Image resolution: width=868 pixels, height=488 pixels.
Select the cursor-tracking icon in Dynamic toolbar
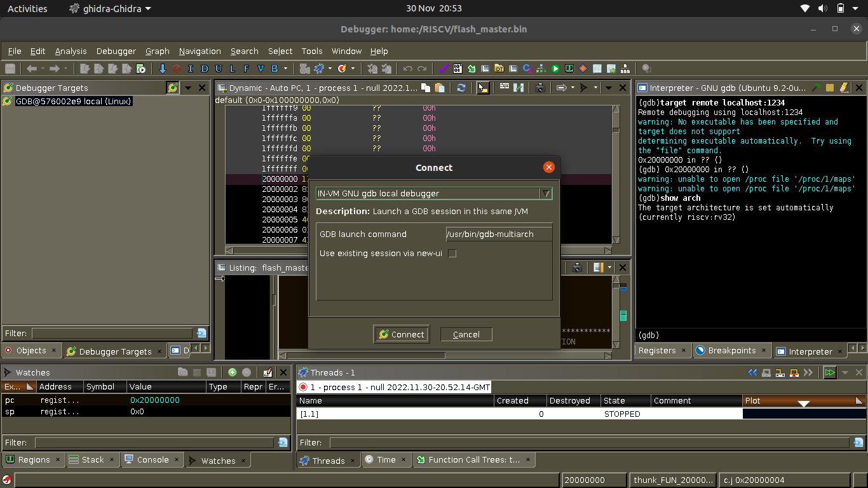(482, 88)
